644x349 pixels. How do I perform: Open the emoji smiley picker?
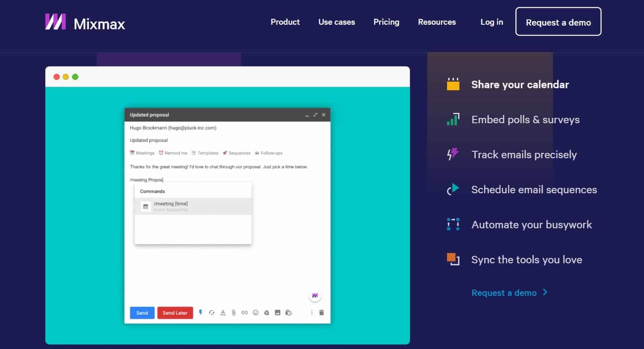pos(255,313)
